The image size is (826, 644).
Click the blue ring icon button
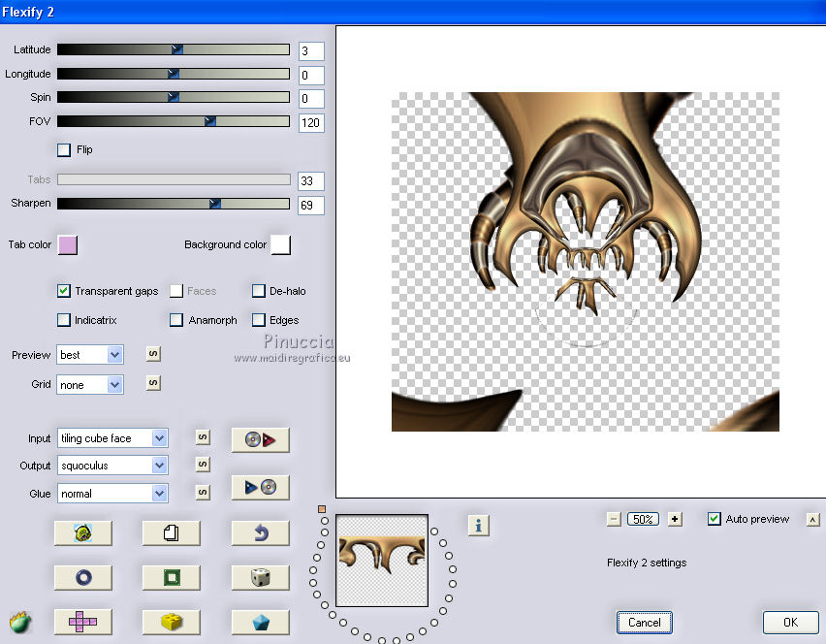[82, 577]
